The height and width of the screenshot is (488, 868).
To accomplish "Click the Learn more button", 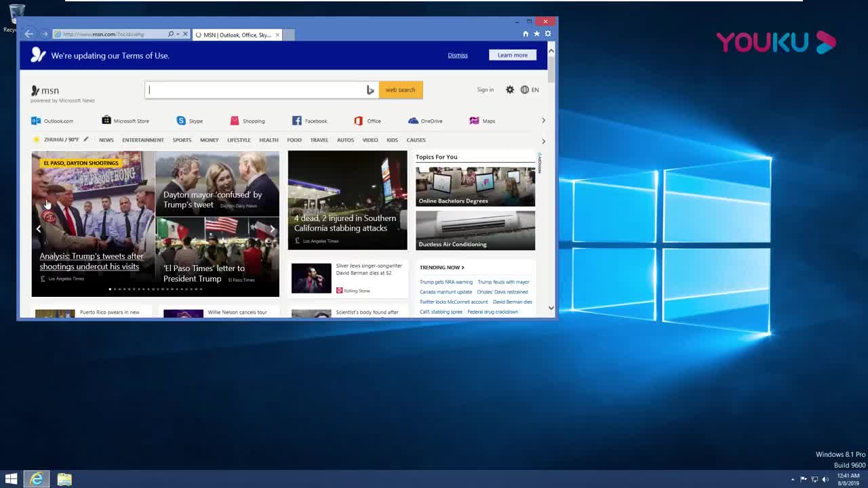I will point(513,55).
